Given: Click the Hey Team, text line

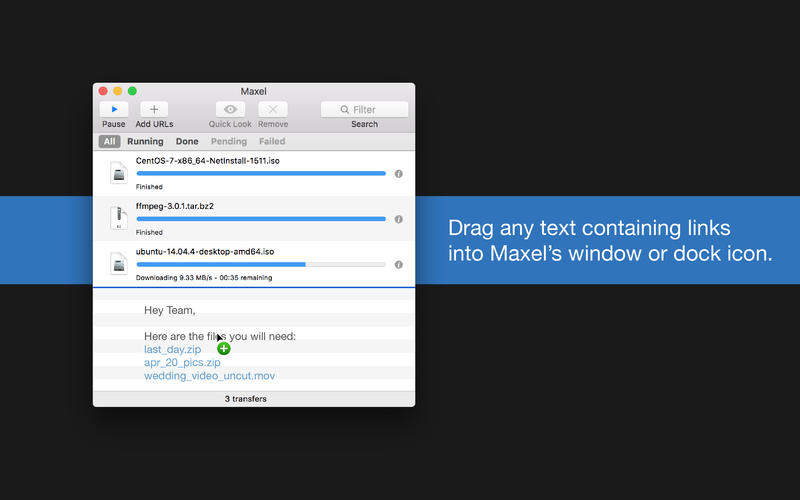Looking at the screenshot, I should 170,310.
